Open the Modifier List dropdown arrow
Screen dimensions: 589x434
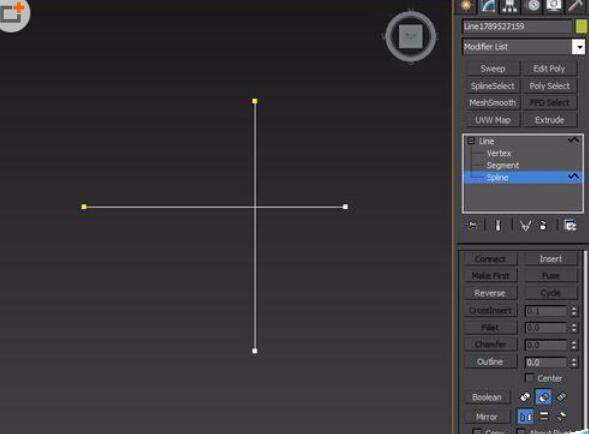click(x=578, y=47)
